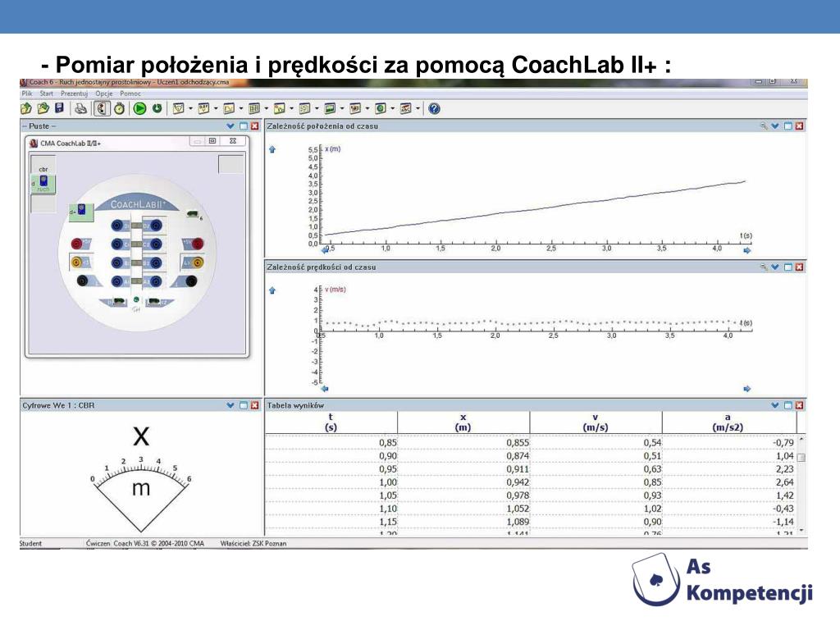This screenshot has width=840, height=630.
Task: Click table cell with value 0,942
Action: click(x=463, y=482)
